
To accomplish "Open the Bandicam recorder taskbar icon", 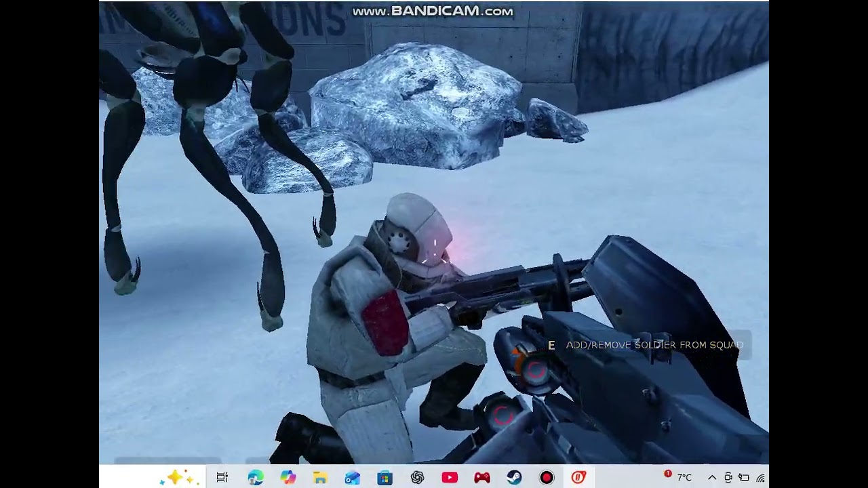I will click(x=547, y=477).
